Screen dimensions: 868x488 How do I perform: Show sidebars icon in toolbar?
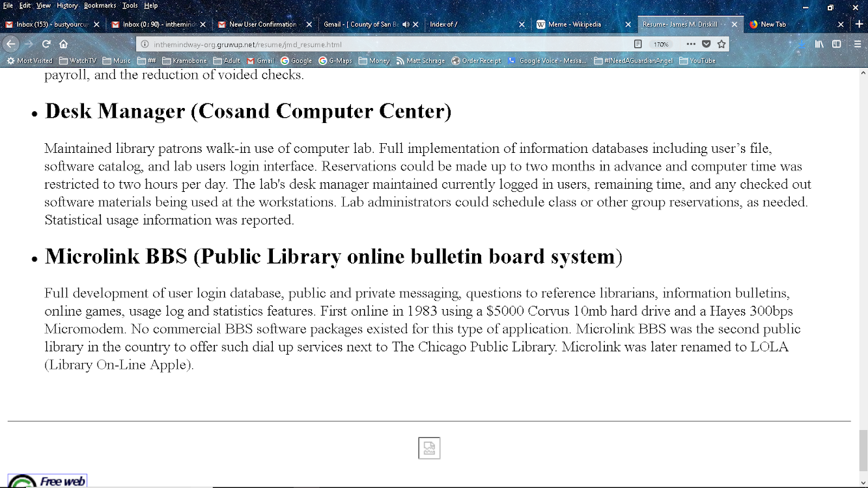pyautogui.click(x=837, y=44)
